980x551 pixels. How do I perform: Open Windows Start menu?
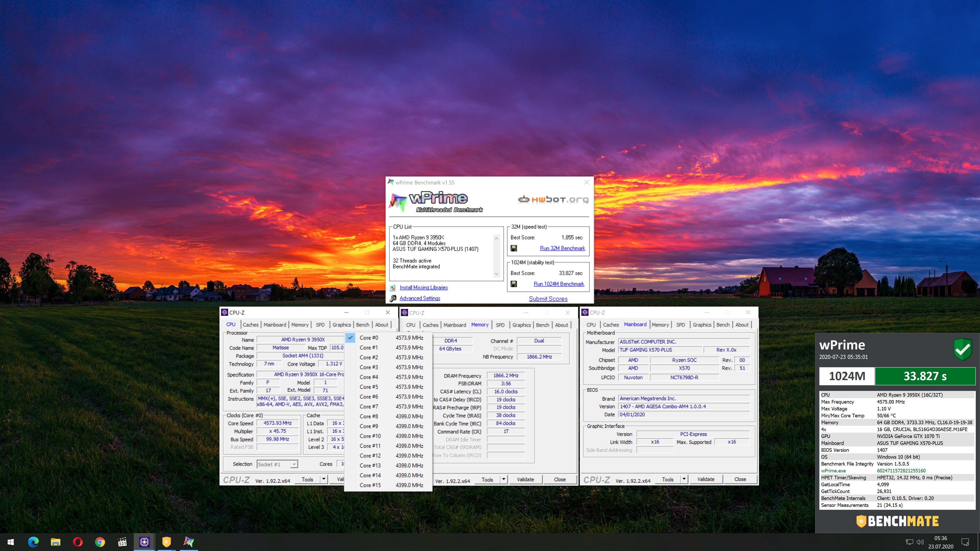[11, 542]
